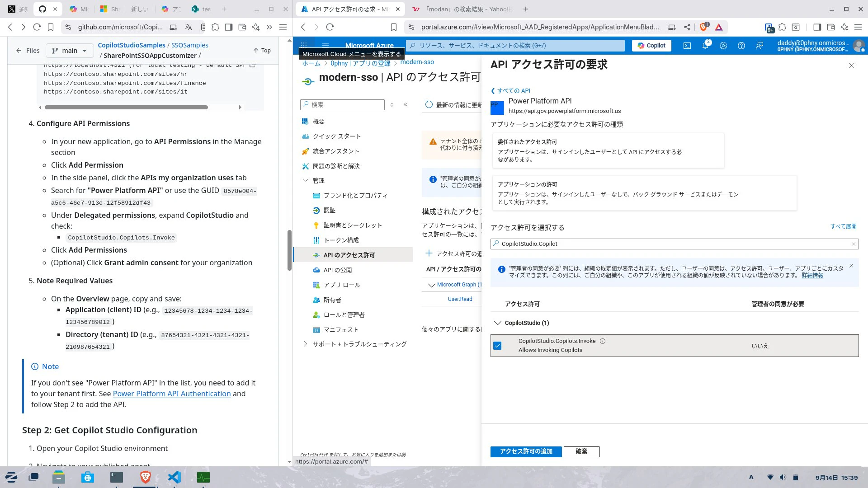This screenshot has height=488, width=868.
Task: Open the User.Read permission link
Action: 460,299
